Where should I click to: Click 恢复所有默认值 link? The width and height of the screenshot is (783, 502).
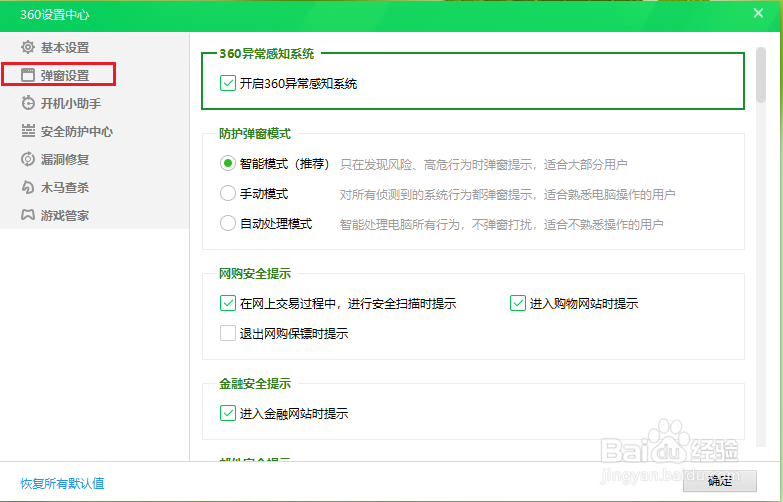62,484
